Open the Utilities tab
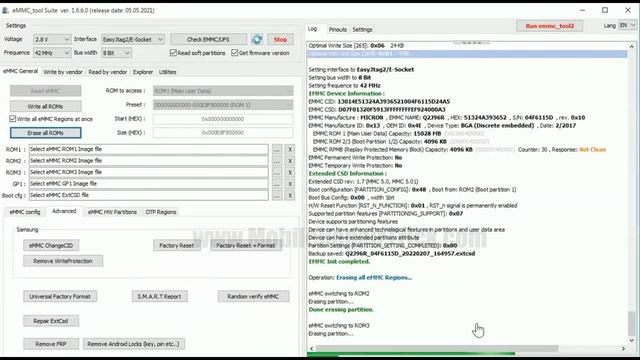This screenshot has width=640, height=360. [x=167, y=72]
